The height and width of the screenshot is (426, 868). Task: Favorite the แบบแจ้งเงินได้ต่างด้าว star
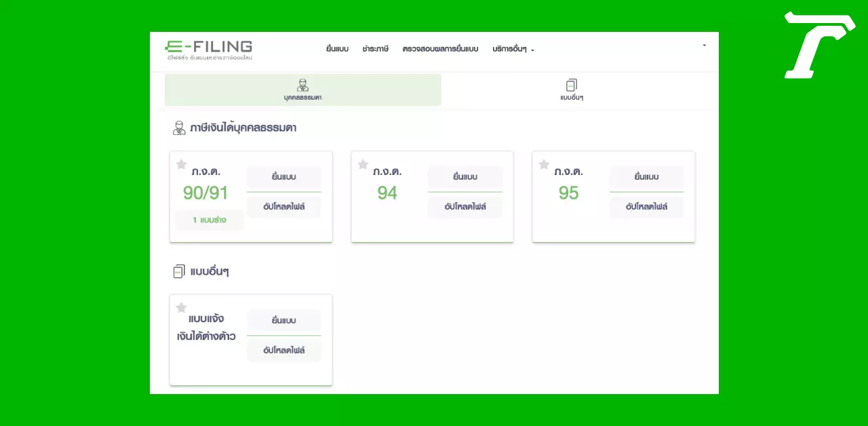tap(181, 307)
